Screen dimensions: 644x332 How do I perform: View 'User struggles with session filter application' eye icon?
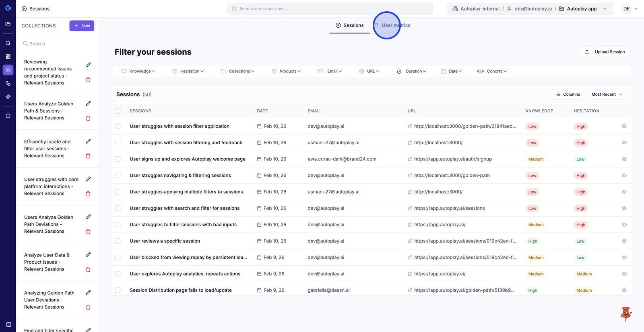(624, 126)
